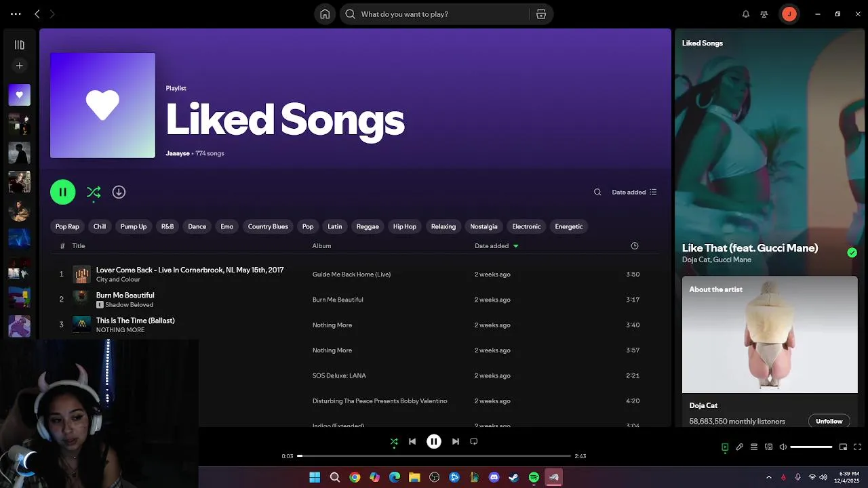Viewport: 868px width, 488px height.
Task: Skip to the previous track
Action: [412, 441]
